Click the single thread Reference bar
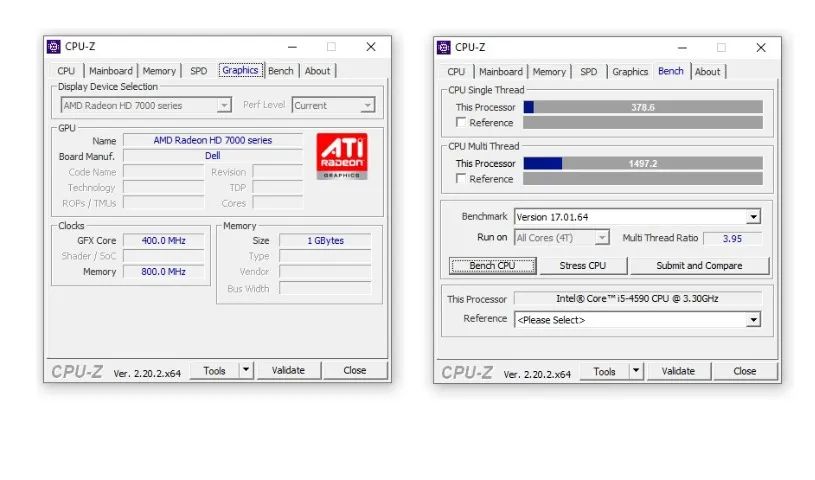Viewport: 815px width, 480px height. pos(643,123)
